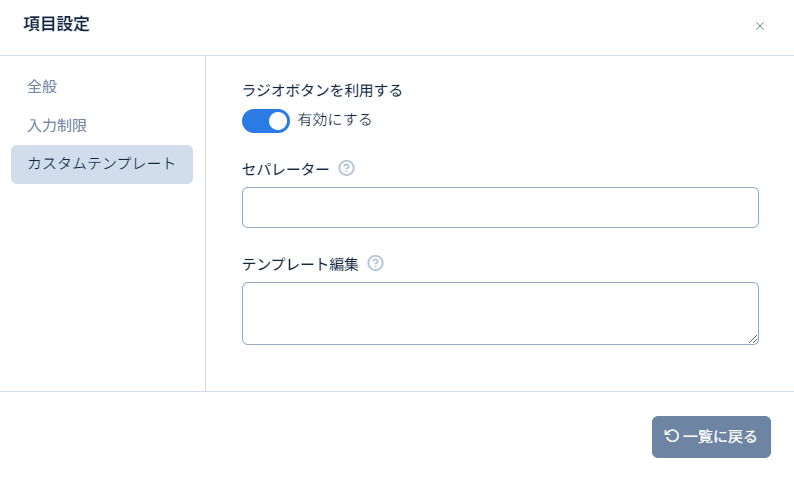Click the ラジオボタンを利用する heading label

coord(322,90)
